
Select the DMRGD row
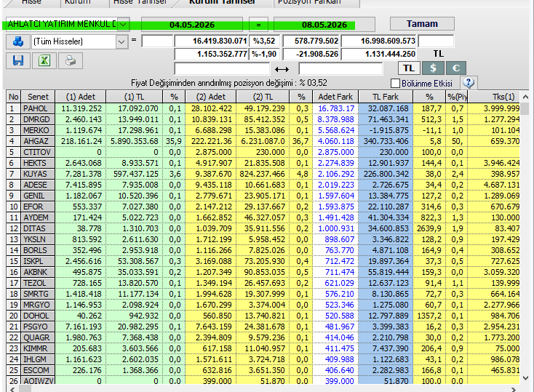tap(263, 119)
